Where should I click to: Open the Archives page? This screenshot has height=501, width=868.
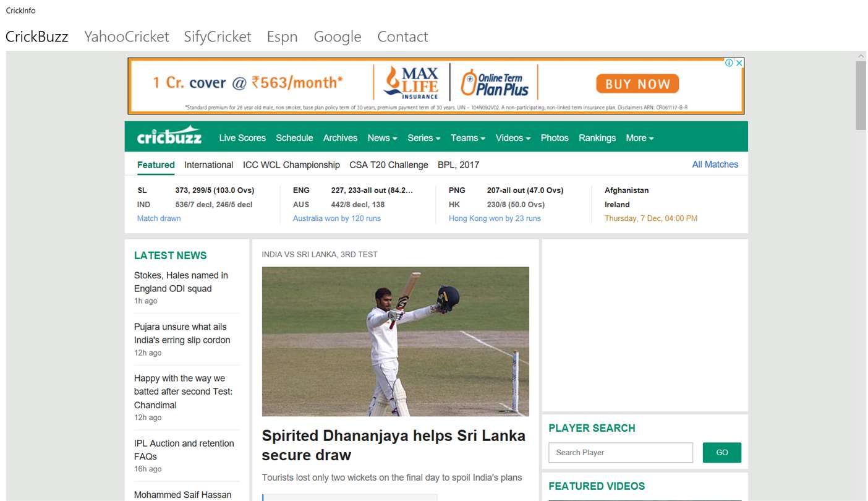[340, 138]
